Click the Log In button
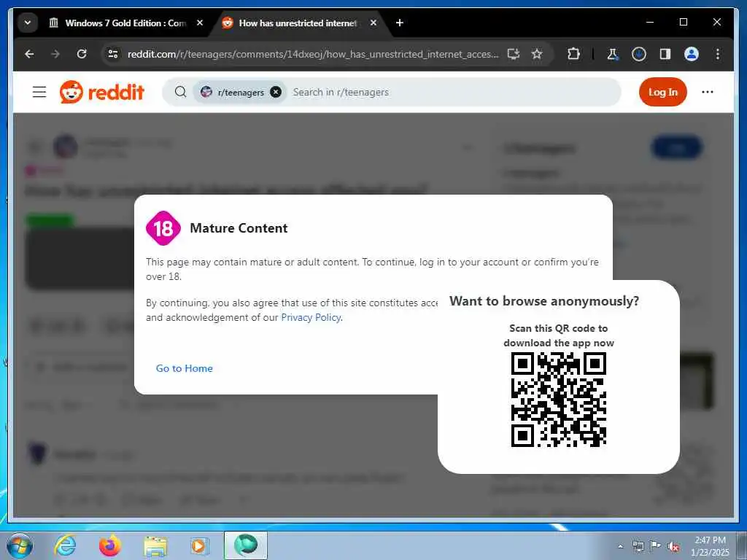Screen dimensions: 747x560 point(662,92)
